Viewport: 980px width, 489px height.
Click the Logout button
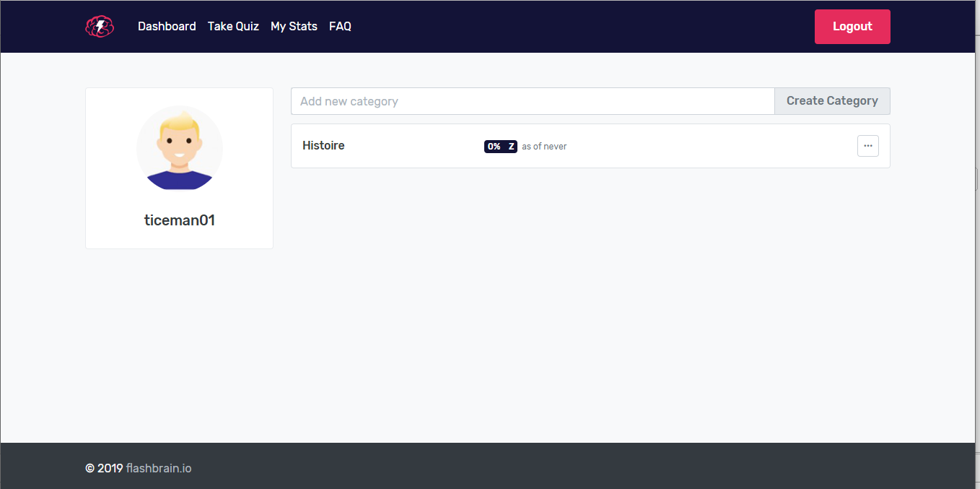(852, 27)
